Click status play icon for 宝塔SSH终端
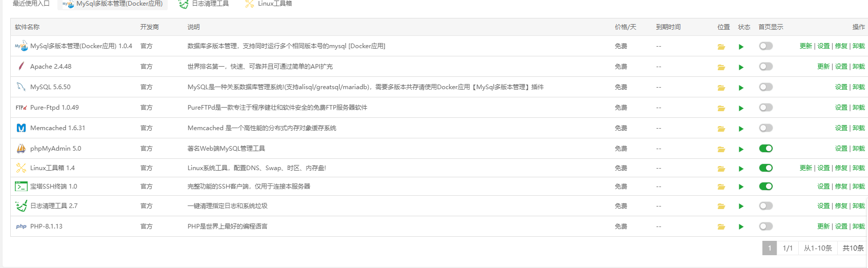The height and width of the screenshot is (268, 868). [741, 187]
